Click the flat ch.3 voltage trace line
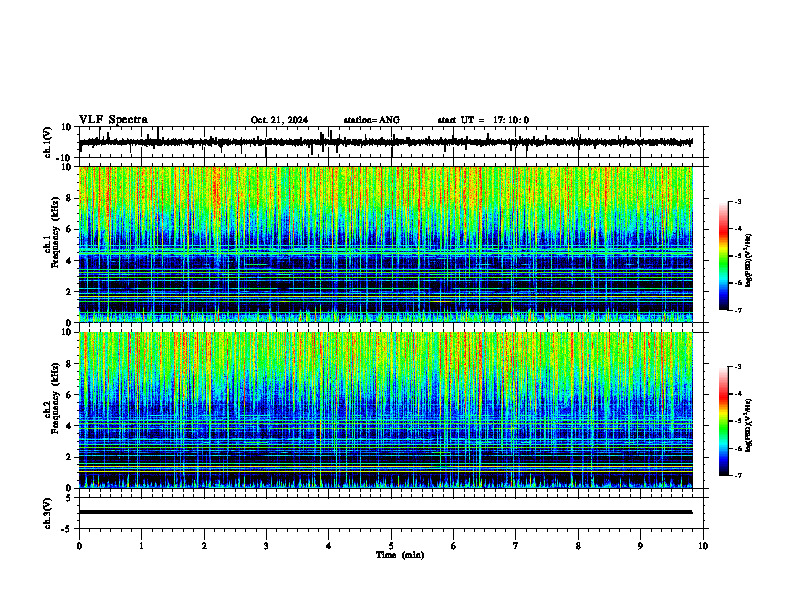 click(x=385, y=512)
